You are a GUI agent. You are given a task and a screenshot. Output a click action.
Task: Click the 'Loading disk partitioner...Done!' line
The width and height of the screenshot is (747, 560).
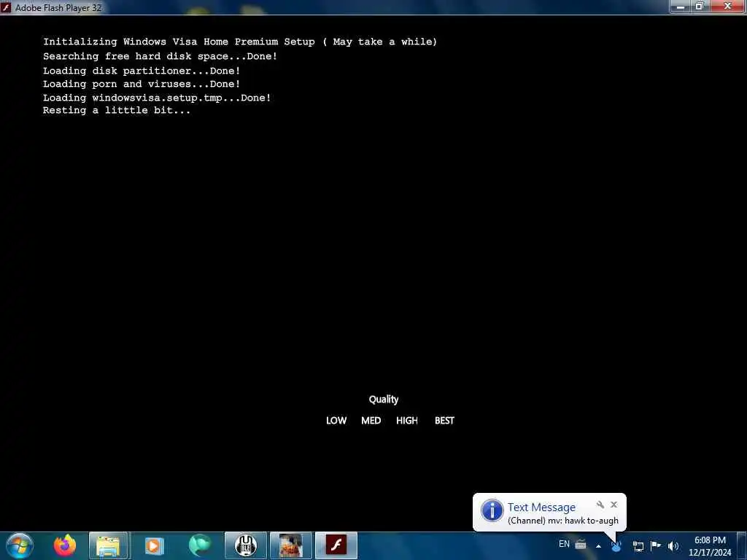point(142,71)
